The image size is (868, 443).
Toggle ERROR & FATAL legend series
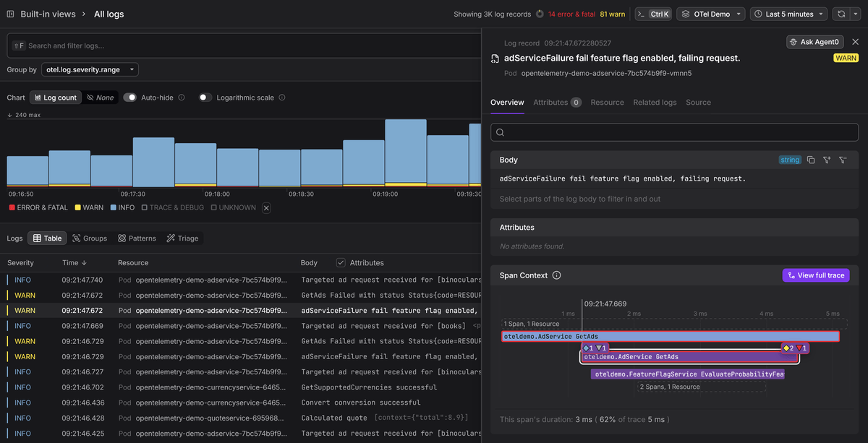click(38, 207)
